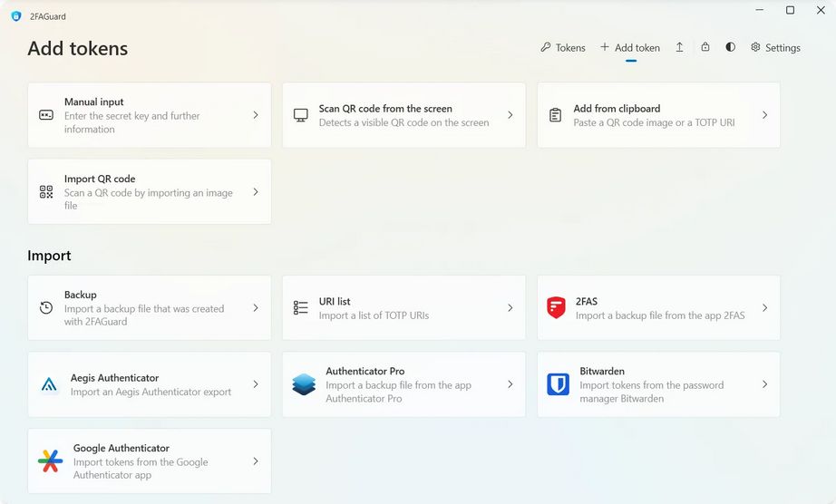The image size is (836, 504).
Task: Click the 2FAGuard window title text
Action: 48,16
